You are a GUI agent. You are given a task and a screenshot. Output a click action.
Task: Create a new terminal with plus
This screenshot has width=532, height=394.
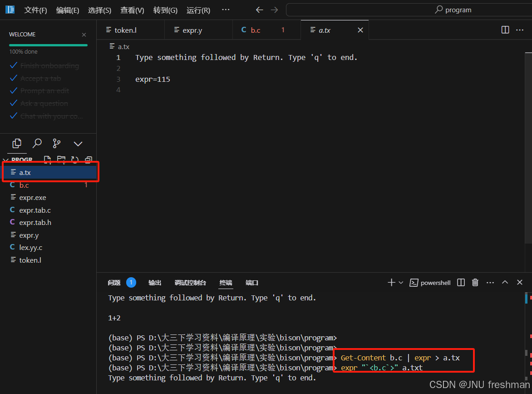tap(392, 283)
